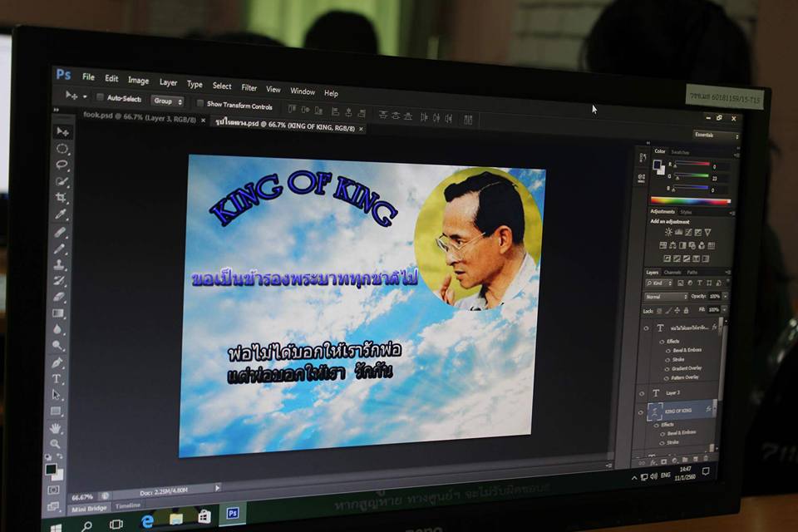798x532 pixels.
Task: Select the Elliptical Marquee tool
Action: point(62,149)
